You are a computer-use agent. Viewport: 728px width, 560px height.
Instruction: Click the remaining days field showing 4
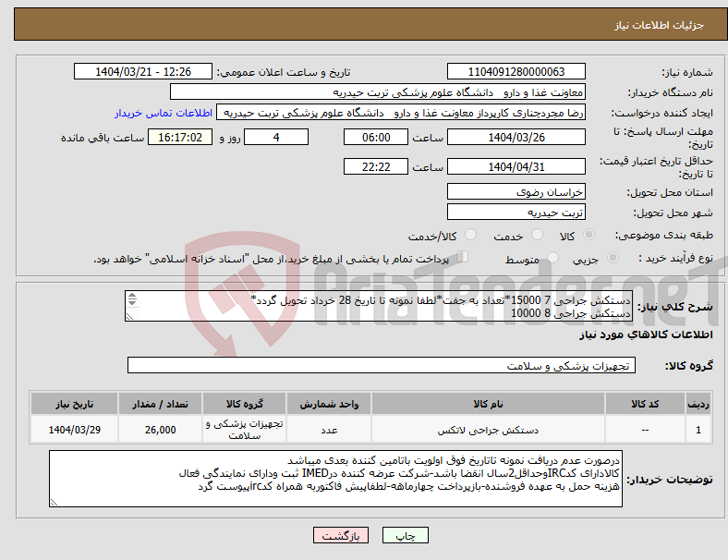(x=276, y=137)
